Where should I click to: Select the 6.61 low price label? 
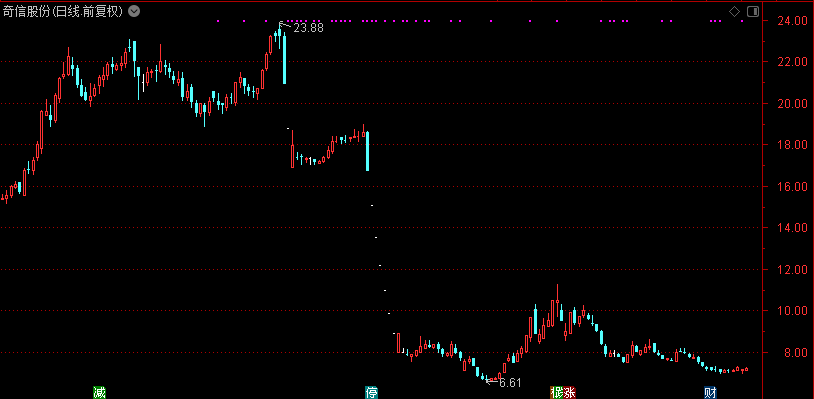[510, 383]
